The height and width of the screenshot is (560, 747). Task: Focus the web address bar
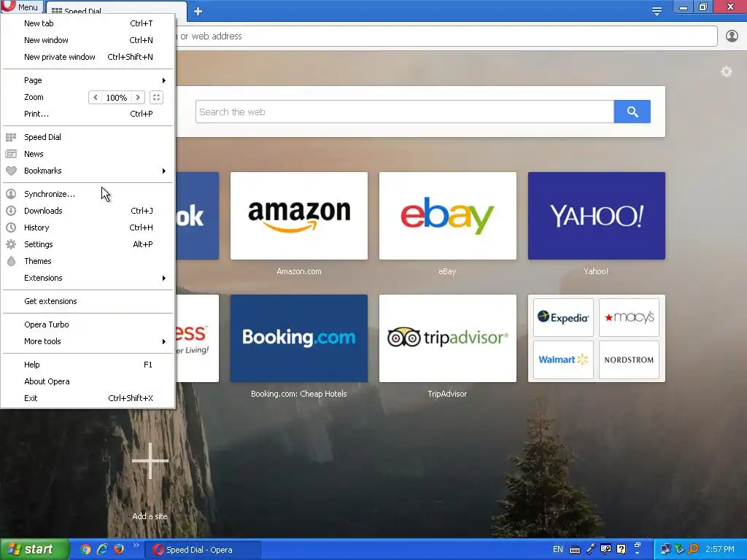446,36
